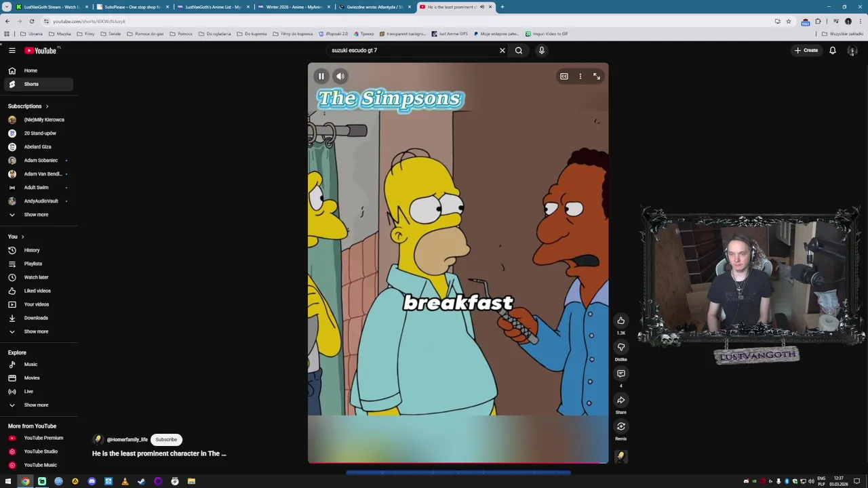Expand the Subscriptions section
The height and width of the screenshot is (488, 868).
click(28, 106)
